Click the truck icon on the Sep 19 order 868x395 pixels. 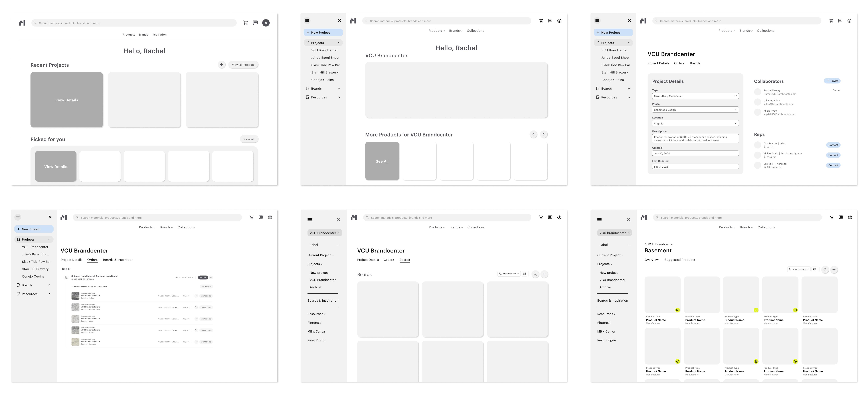coord(66,278)
